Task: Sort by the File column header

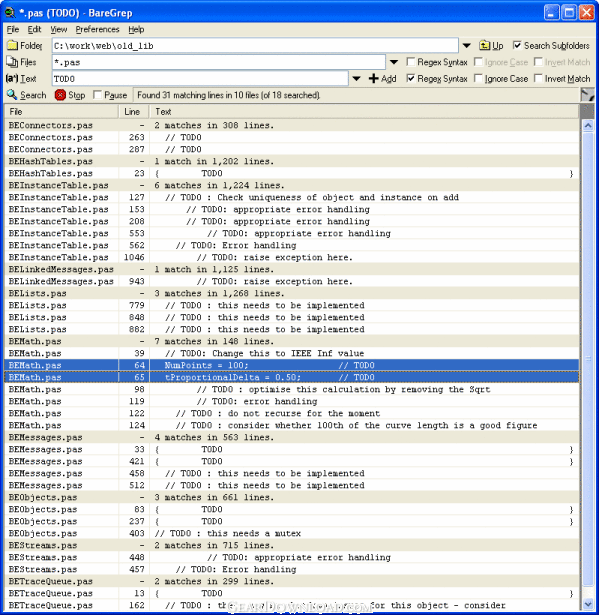Action: [x=62, y=112]
